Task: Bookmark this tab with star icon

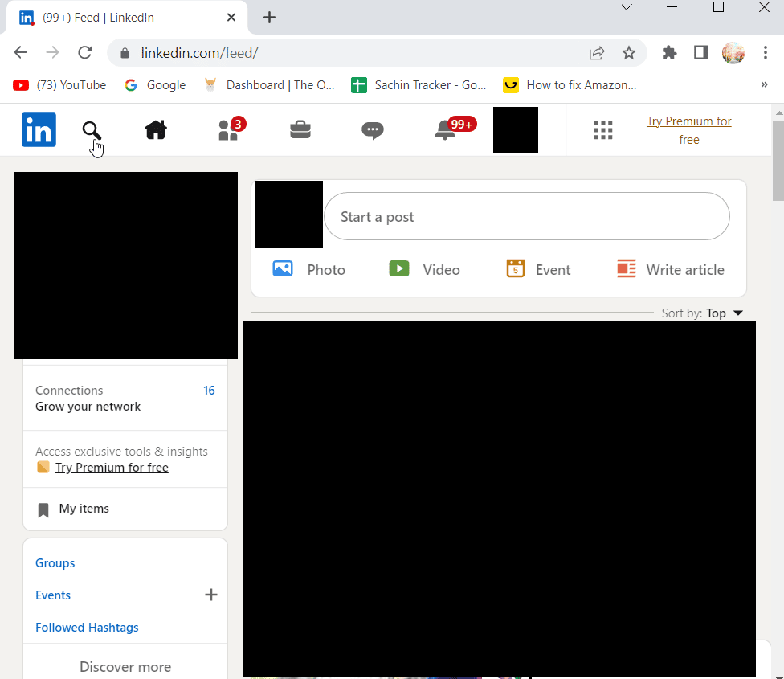Action: (x=628, y=52)
